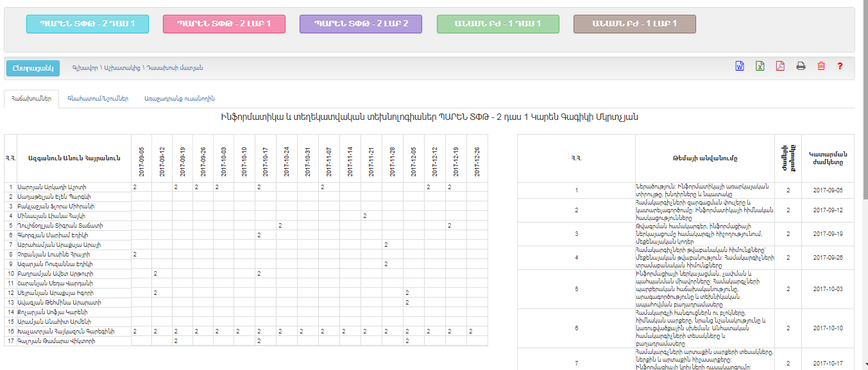Image resolution: width=868 pixels, height=370 pixels.
Task: Open the Առաջադրանք ուսանողին tab
Action: tap(179, 99)
